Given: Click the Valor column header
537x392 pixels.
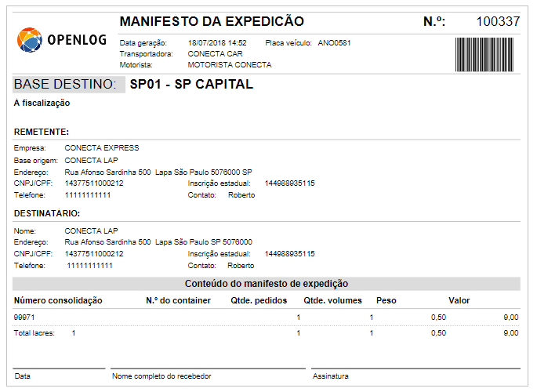Looking at the screenshot, I should click(x=459, y=300).
